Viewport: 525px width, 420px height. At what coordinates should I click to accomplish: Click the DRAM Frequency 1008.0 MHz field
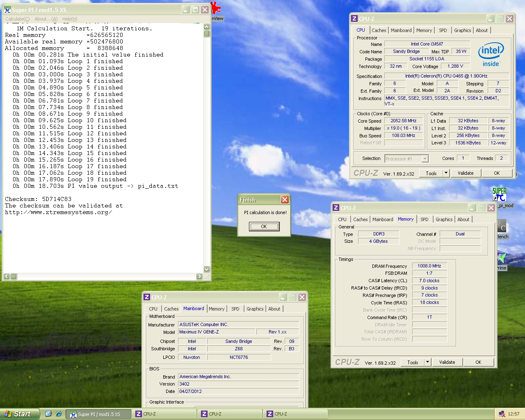[429, 266]
